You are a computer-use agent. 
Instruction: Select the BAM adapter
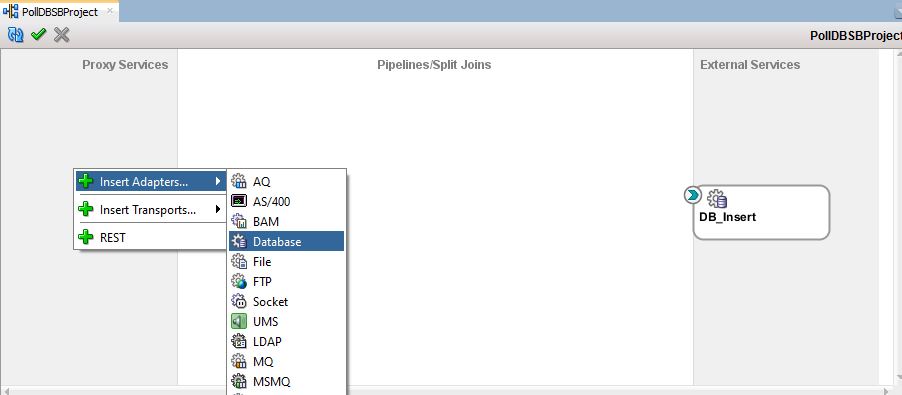pos(286,221)
